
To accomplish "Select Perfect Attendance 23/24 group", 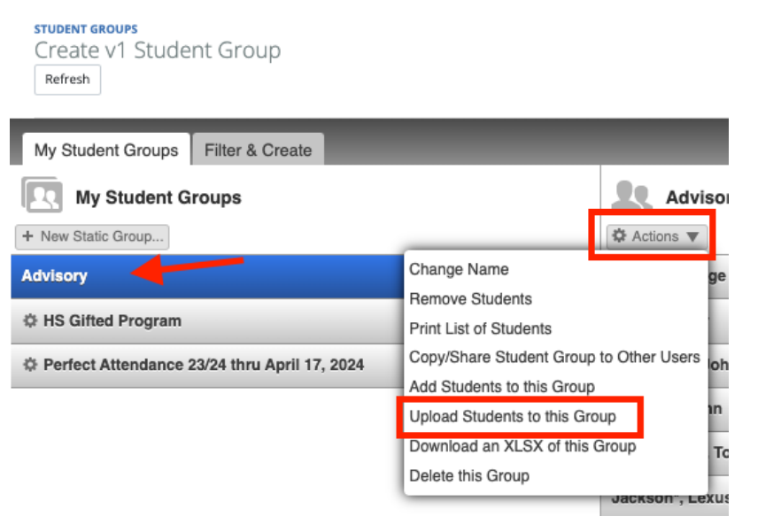I will [x=207, y=365].
